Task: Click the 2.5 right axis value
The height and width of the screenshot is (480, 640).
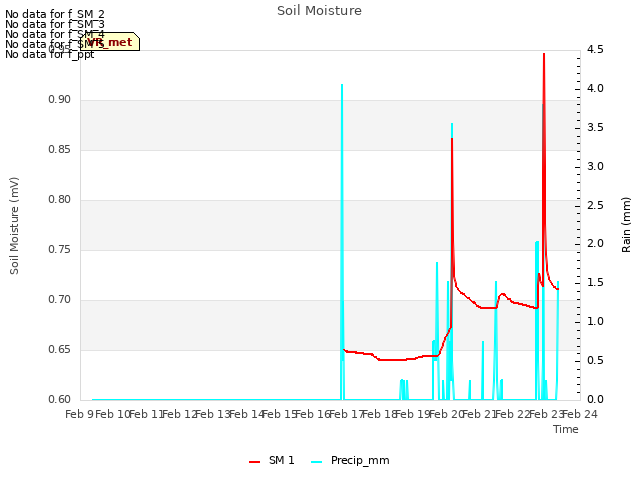Action: coord(595,205)
